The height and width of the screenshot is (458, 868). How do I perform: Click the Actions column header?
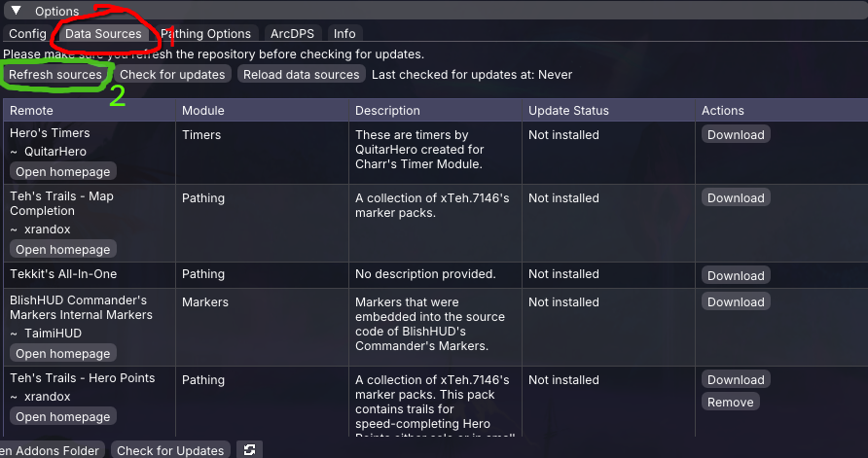781,110
